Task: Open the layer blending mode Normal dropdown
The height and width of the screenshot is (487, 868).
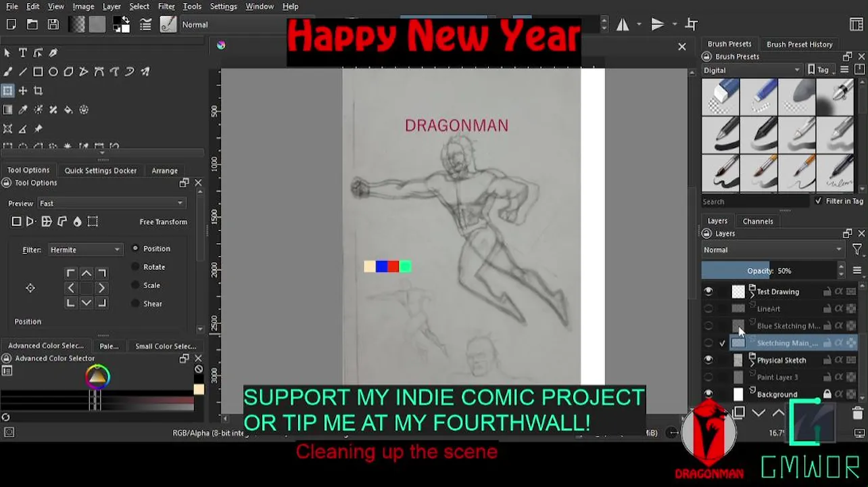Action: [773, 250]
